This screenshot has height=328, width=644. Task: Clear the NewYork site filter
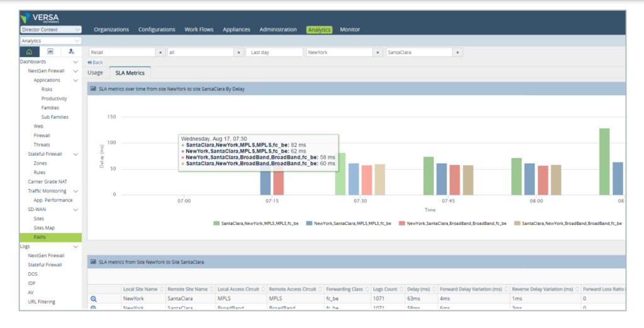[378, 53]
